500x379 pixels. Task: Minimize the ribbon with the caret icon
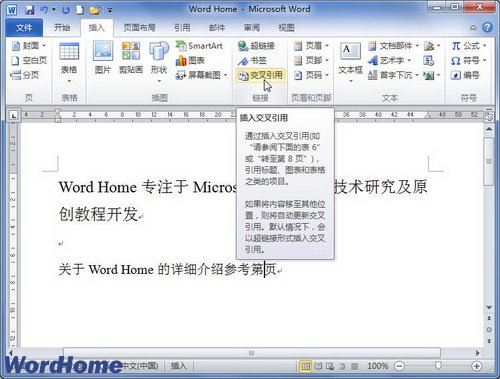click(x=473, y=28)
